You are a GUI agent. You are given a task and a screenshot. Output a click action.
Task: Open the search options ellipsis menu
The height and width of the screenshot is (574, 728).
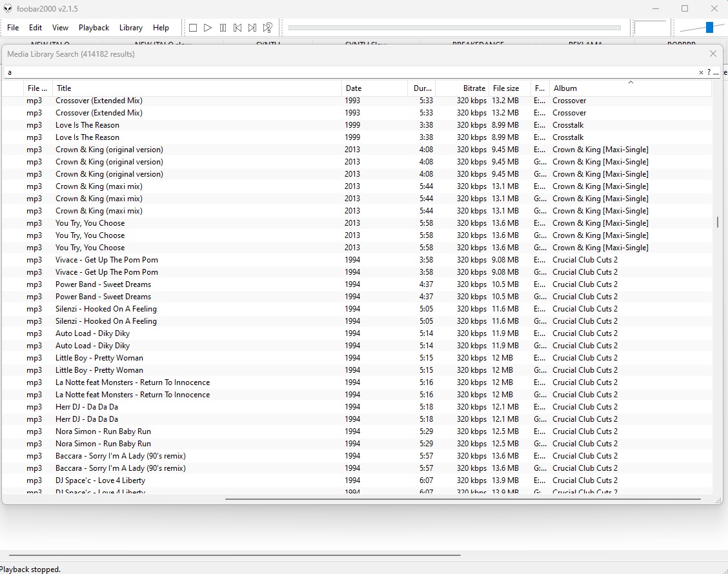(x=716, y=72)
